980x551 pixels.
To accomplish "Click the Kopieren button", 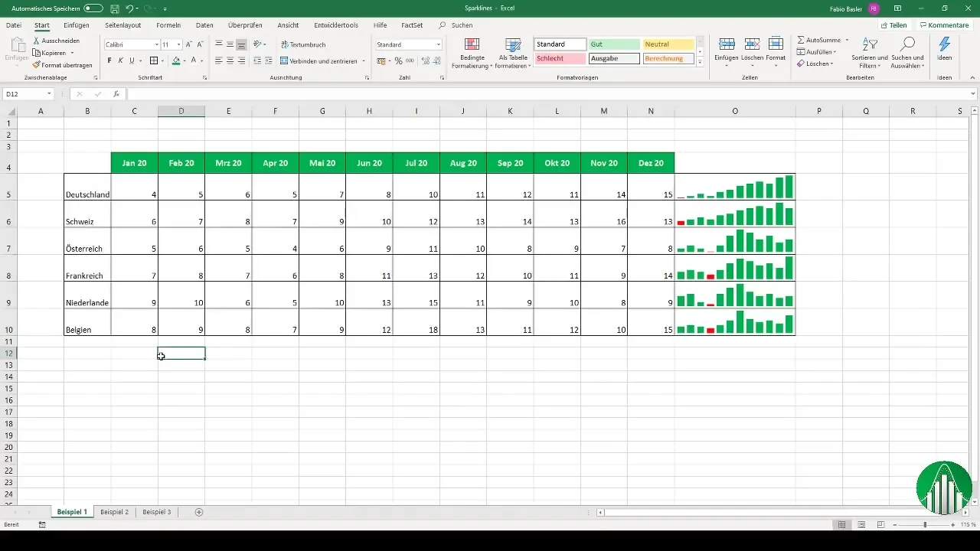I will (54, 53).
